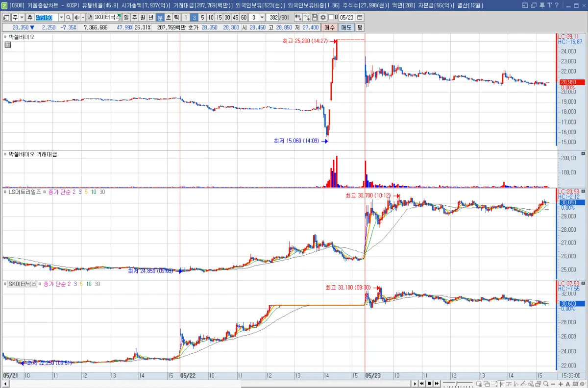Click the stop button in bottom bar

coord(429,384)
